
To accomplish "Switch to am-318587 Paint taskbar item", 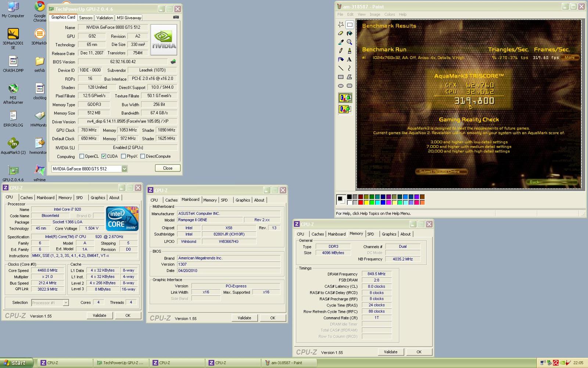I will (x=288, y=363).
